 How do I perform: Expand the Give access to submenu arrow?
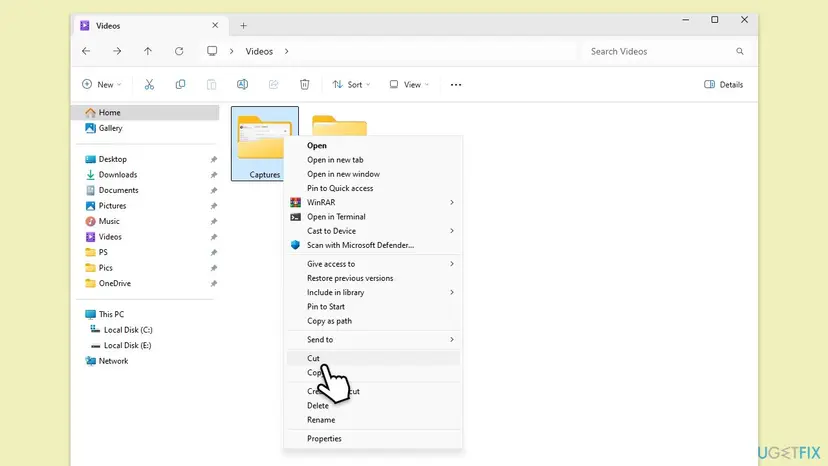(x=452, y=264)
